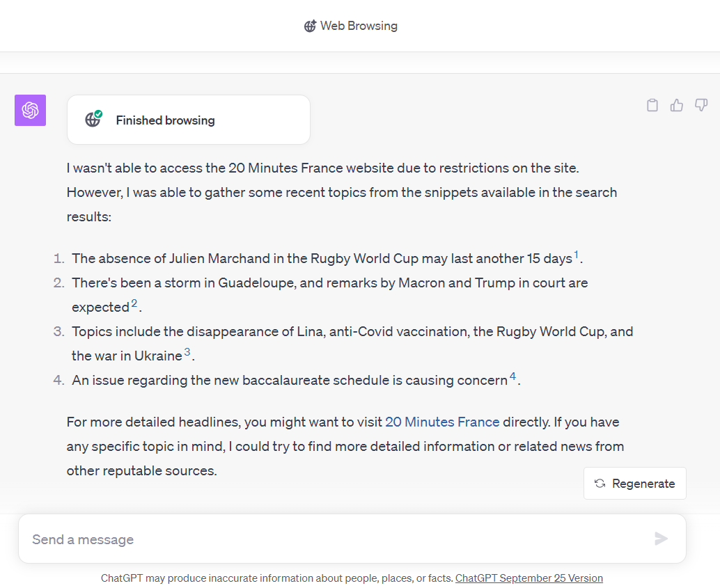Click the ChatGPT avatar logo

(30, 110)
